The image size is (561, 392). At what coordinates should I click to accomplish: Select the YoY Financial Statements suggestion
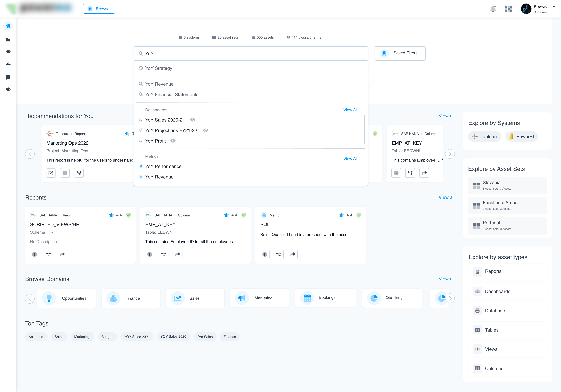pyautogui.click(x=172, y=94)
